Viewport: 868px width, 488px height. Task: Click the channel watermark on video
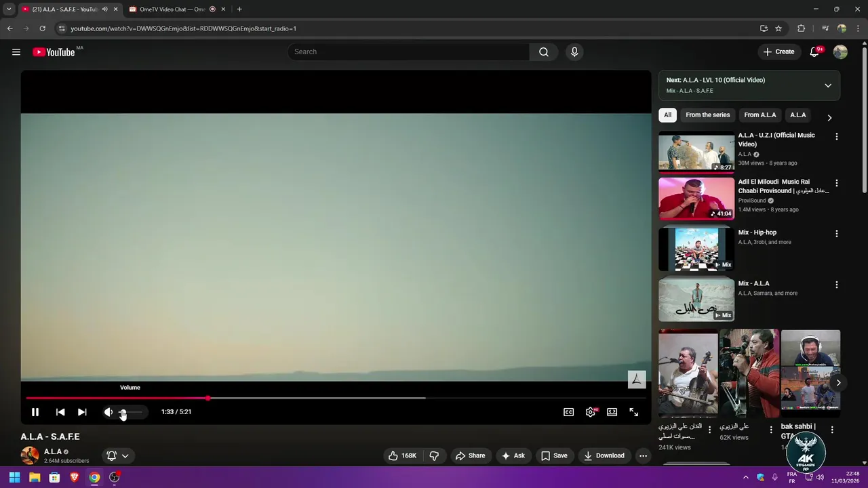[637, 380]
